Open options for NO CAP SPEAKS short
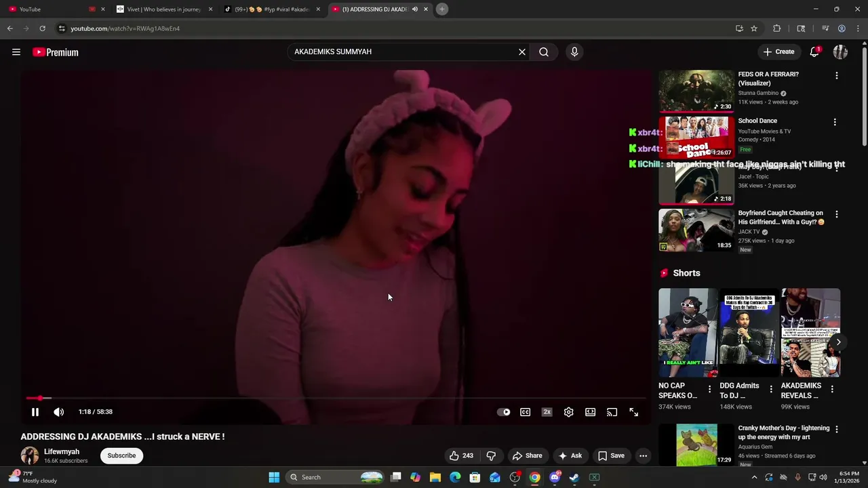The width and height of the screenshot is (868, 488). (710, 389)
